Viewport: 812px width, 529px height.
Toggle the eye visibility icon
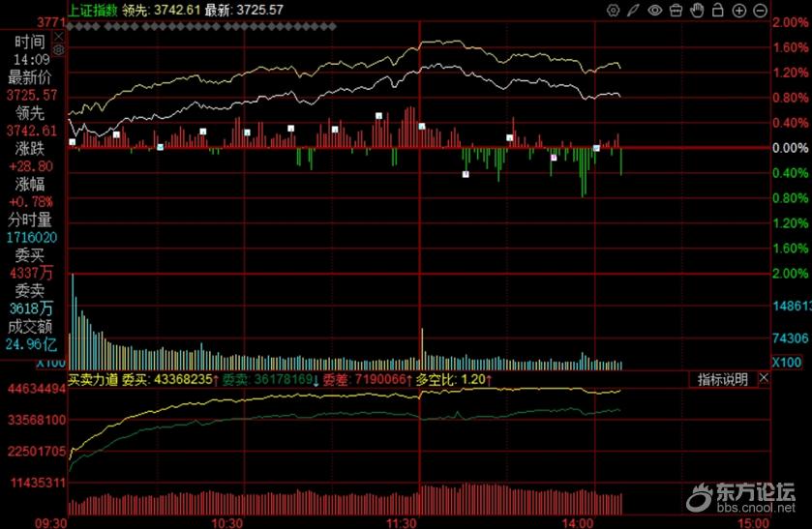click(654, 11)
